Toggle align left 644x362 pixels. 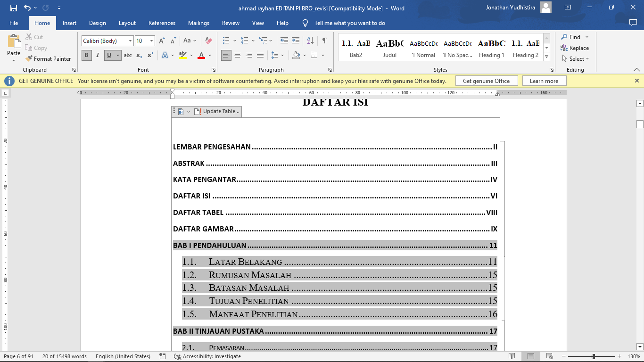(x=226, y=55)
